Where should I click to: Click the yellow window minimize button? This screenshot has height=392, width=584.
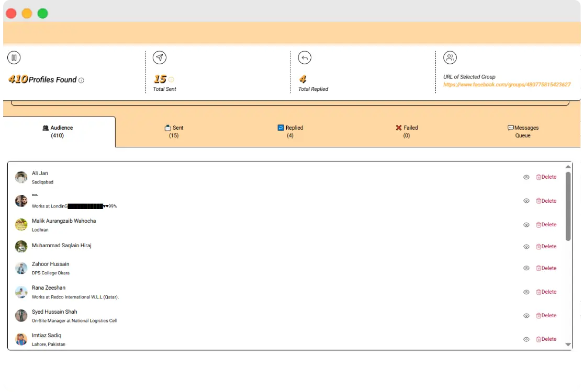27,14
